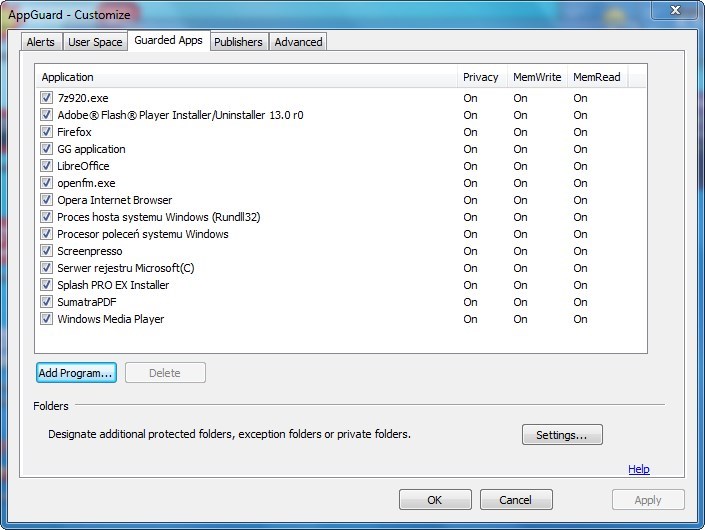Uncheck the Firefox checkbox
The height and width of the screenshot is (530, 705).
pyautogui.click(x=46, y=132)
